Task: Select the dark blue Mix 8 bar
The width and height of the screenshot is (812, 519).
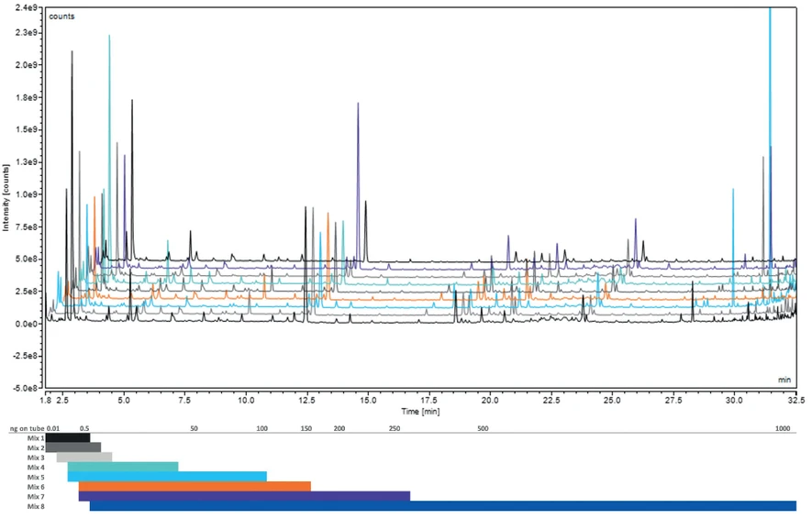Action: tap(442, 506)
